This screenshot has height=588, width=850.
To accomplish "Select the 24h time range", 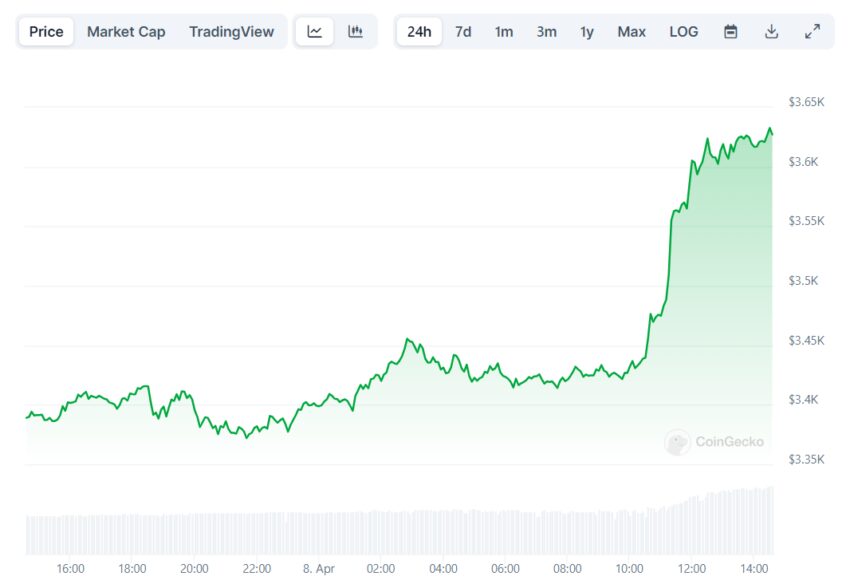I will (x=419, y=31).
